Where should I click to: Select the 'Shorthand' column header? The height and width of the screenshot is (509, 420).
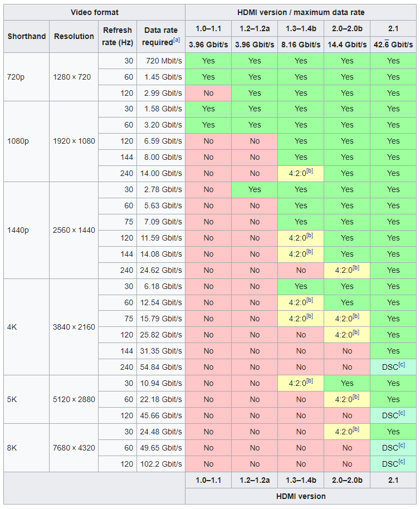(x=27, y=36)
